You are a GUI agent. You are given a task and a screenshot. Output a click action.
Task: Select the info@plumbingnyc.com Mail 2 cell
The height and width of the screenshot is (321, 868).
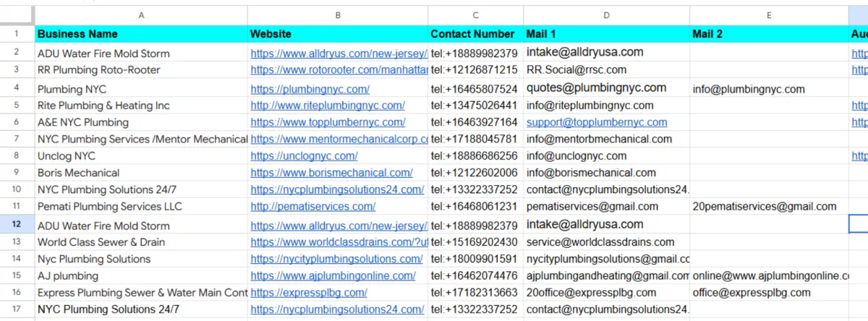[769, 89]
